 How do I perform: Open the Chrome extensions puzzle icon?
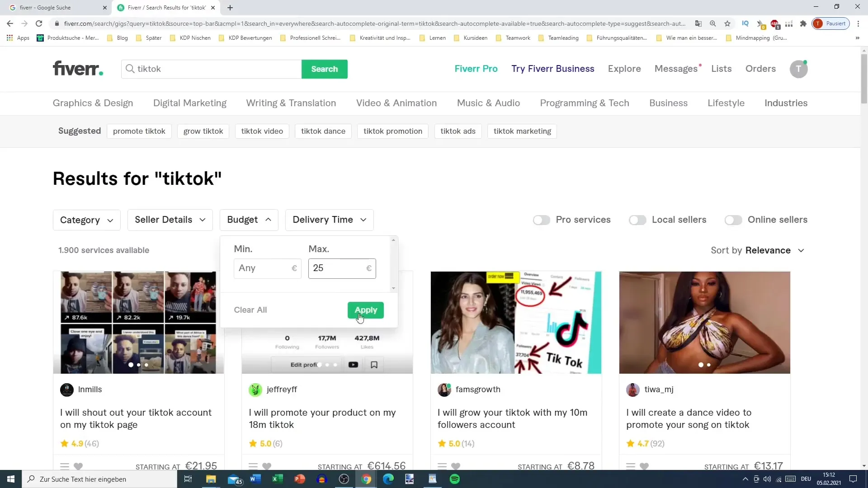coord(803,23)
